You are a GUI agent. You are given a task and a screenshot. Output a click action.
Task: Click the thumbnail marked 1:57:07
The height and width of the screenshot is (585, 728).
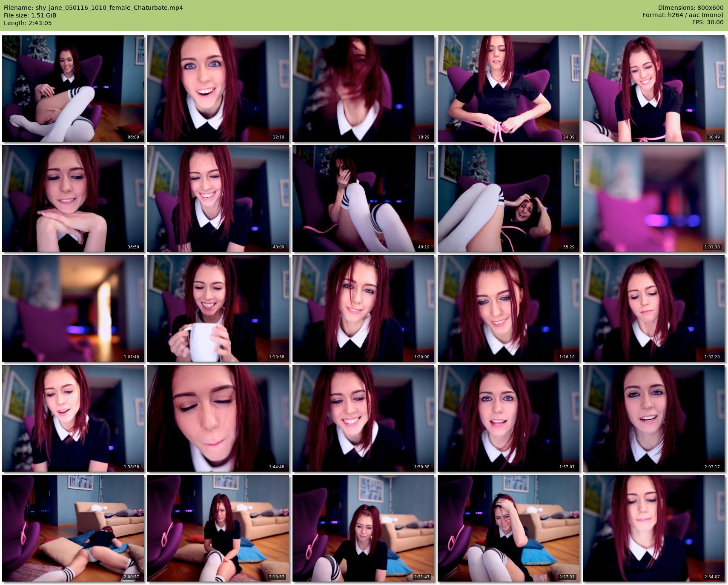pos(509,418)
